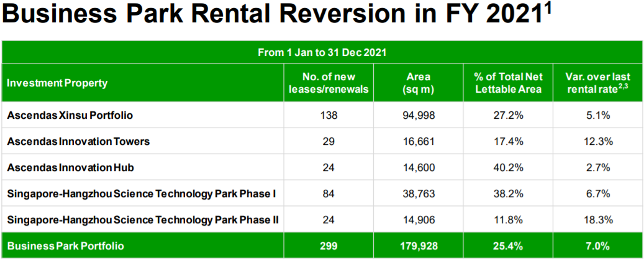
Task: Click the rental variance '5.1%'
Action: pos(598,116)
